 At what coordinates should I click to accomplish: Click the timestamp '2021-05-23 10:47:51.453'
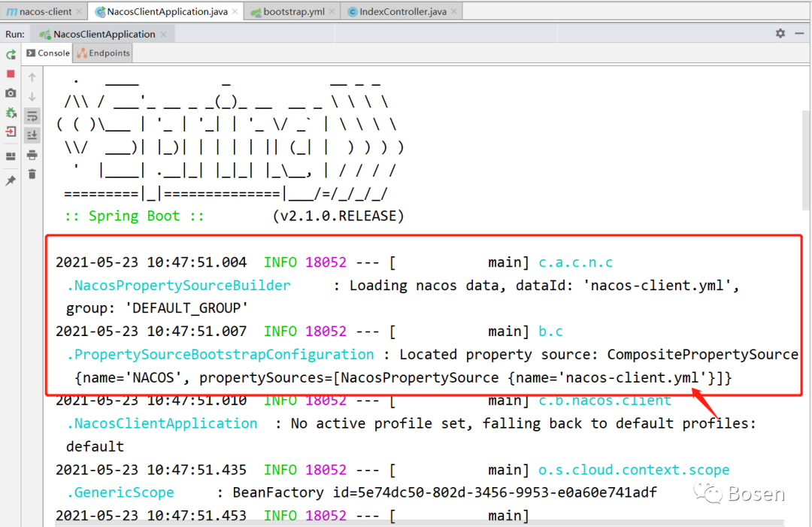(151, 516)
